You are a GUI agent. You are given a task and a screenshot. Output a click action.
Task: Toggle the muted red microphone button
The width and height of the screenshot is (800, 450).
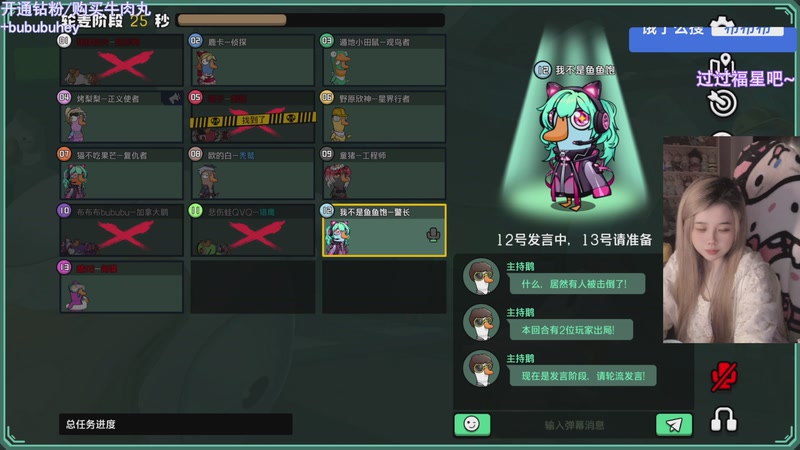723,377
